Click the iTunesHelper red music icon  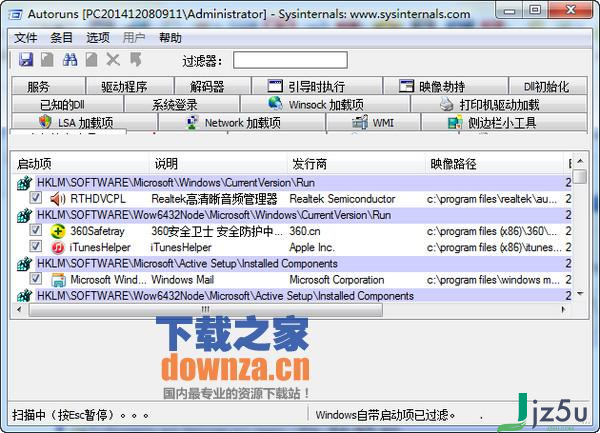58,247
